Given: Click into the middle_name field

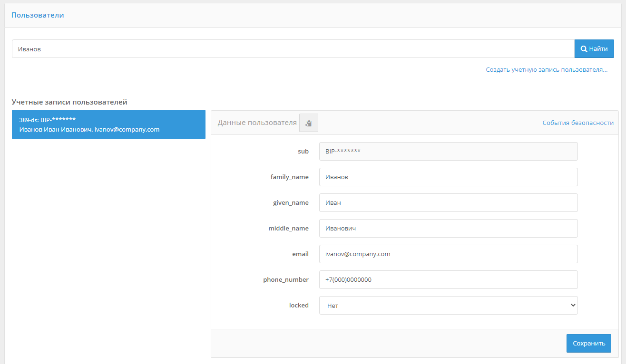Looking at the screenshot, I should click(x=448, y=229).
